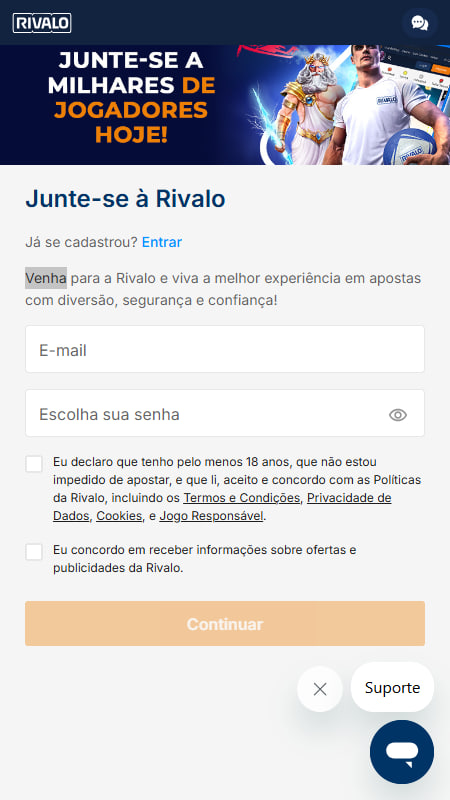Open Privacidade de Dados link
The height and width of the screenshot is (800, 450).
coord(222,507)
